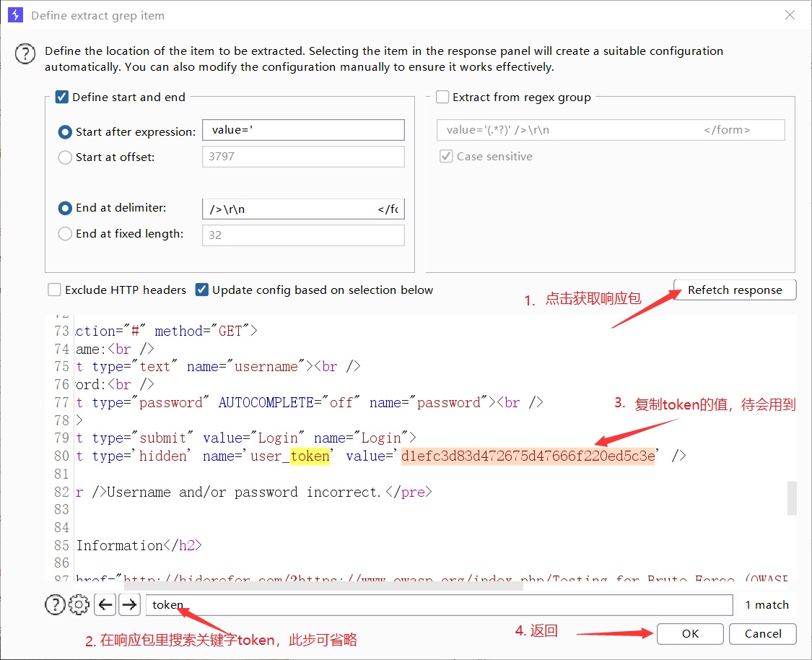Click the fixed length field showing 32
812x660 pixels.
click(303, 235)
